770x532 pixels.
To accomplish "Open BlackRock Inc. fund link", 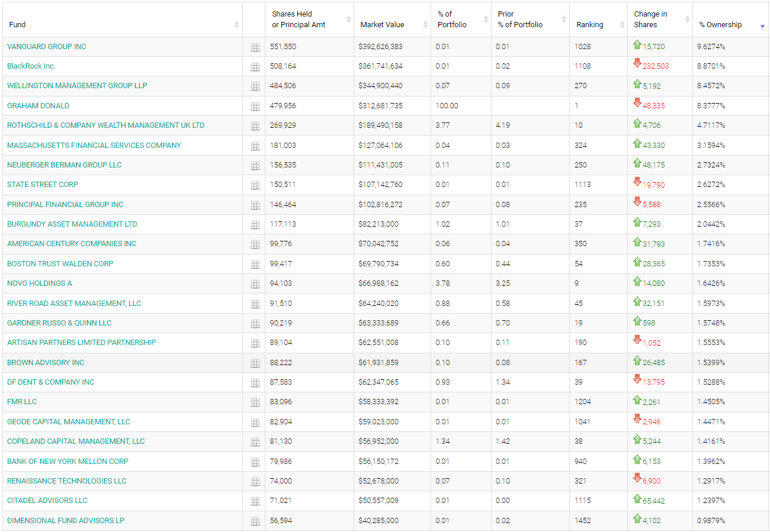I will pyautogui.click(x=31, y=66).
